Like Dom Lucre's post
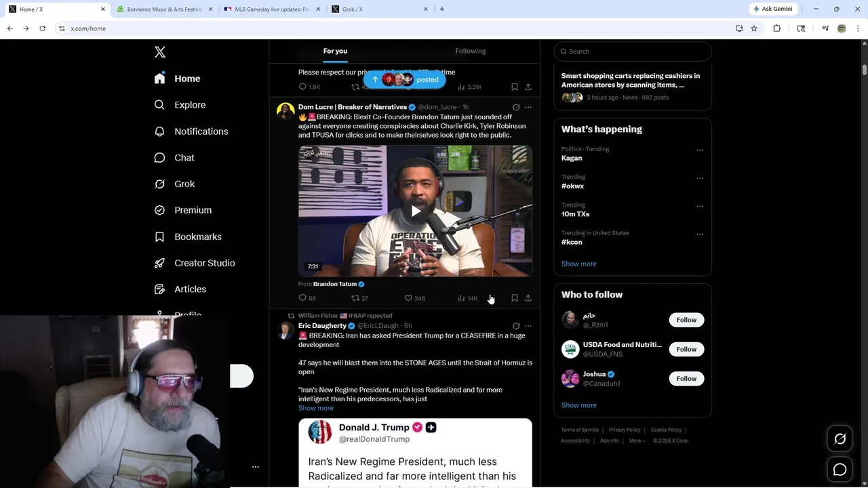Image resolution: width=868 pixels, height=488 pixels. point(414,298)
